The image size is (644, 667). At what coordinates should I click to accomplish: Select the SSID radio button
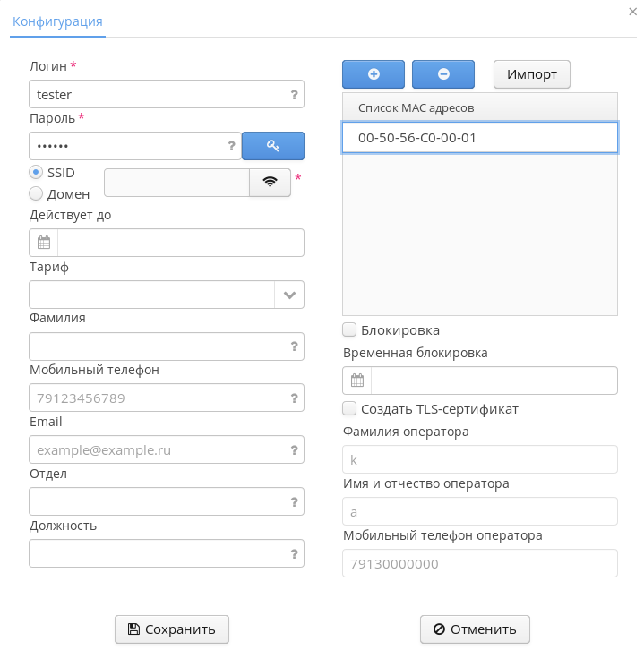coord(36,172)
